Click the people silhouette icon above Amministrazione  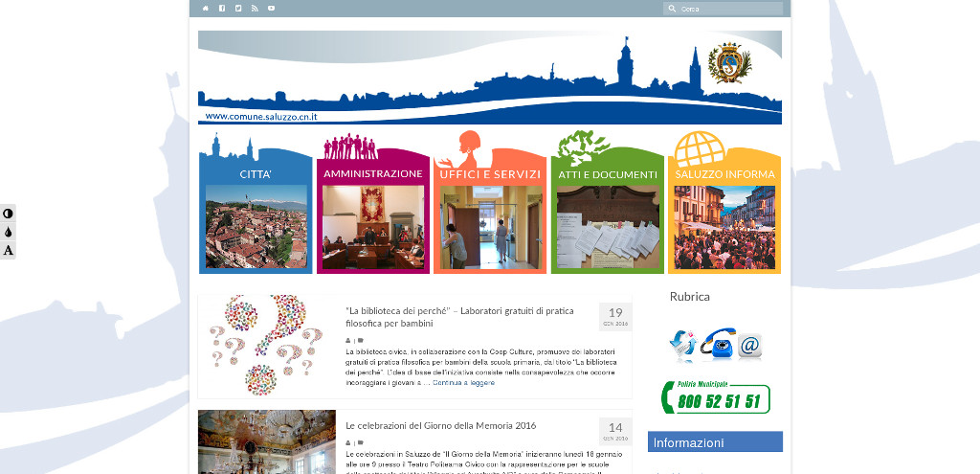(350, 147)
